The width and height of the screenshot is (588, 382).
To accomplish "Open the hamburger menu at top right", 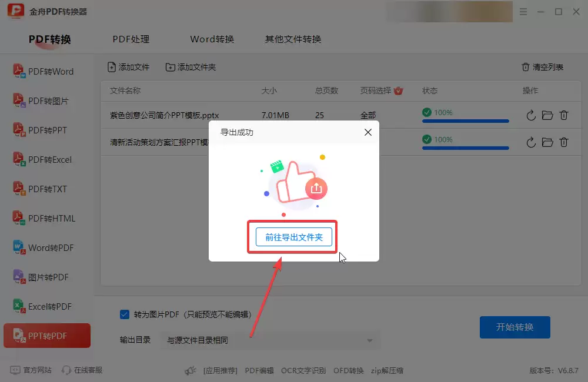I will tap(523, 11).
